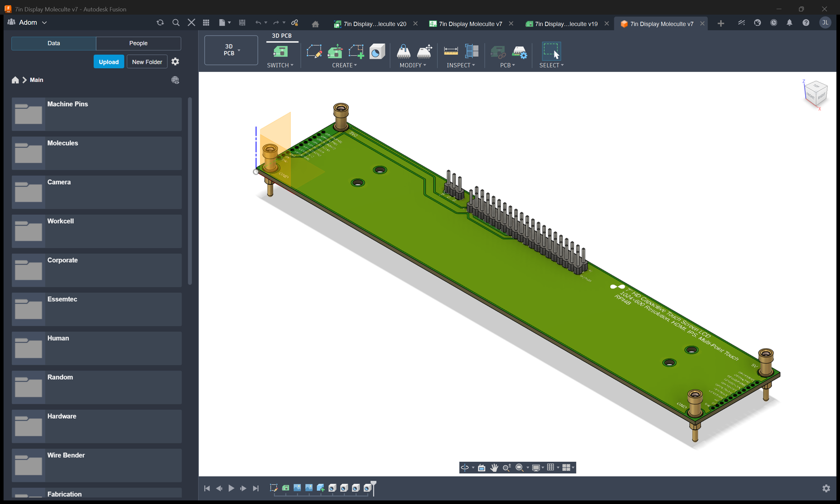This screenshot has height=504, width=840.
Task: Redo the last action
Action: (x=276, y=22)
